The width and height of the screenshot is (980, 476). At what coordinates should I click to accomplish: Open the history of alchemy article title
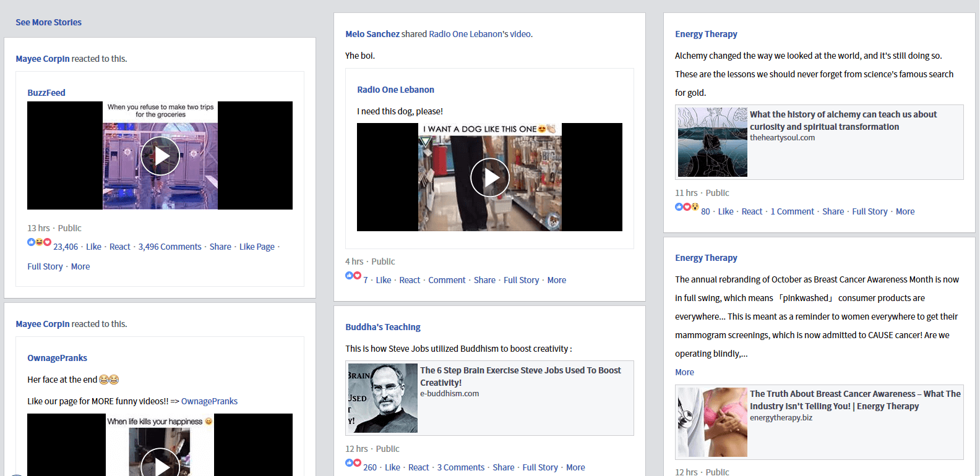(843, 121)
